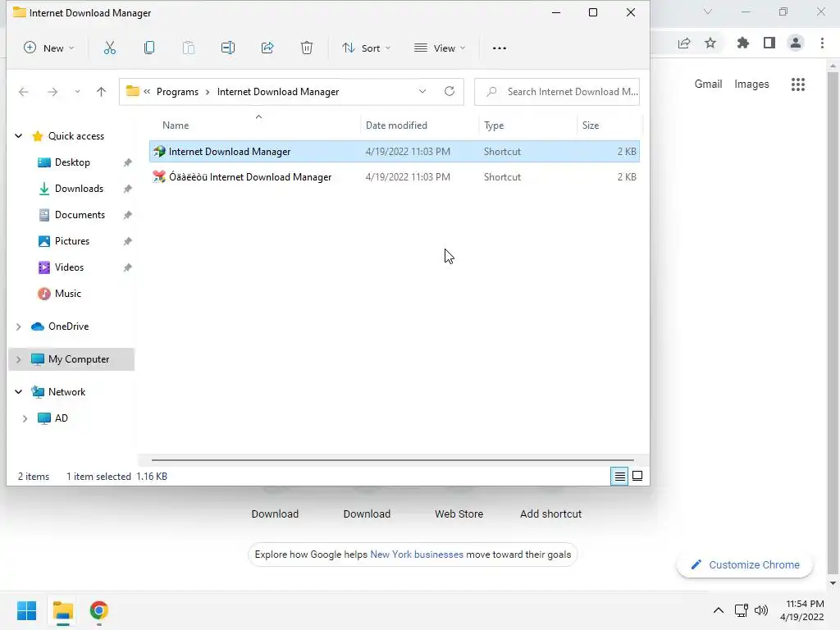This screenshot has height=630, width=840.
Task: Click the Add shortcut tile in Chrome
Action: click(550, 514)
